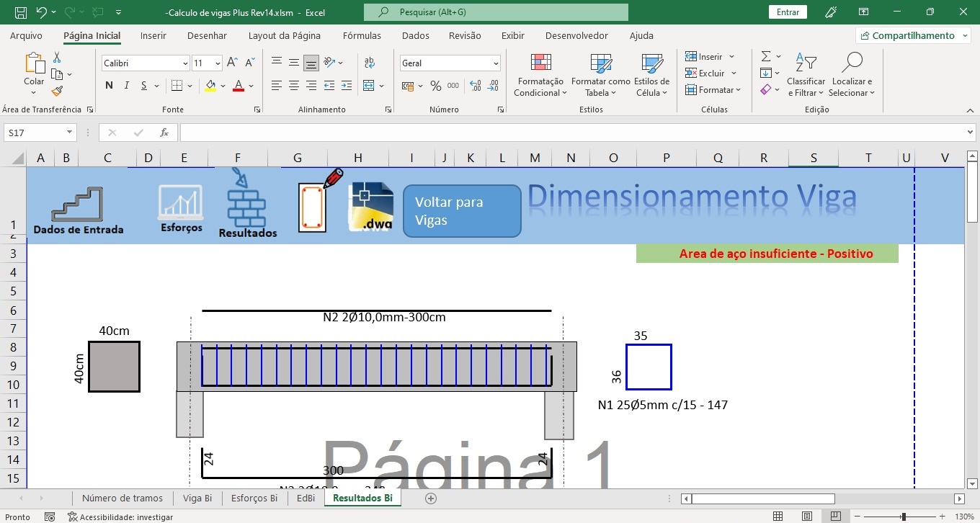This screenshot has height=523, width=980.
Task: Open the fill color dropdown arrow
Action: pos(223,86)
